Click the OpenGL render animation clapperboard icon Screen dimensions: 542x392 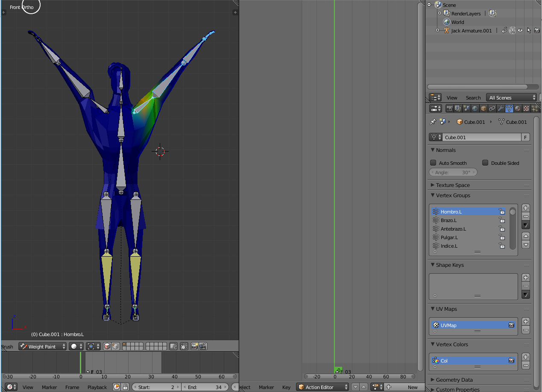pos(203,347)
